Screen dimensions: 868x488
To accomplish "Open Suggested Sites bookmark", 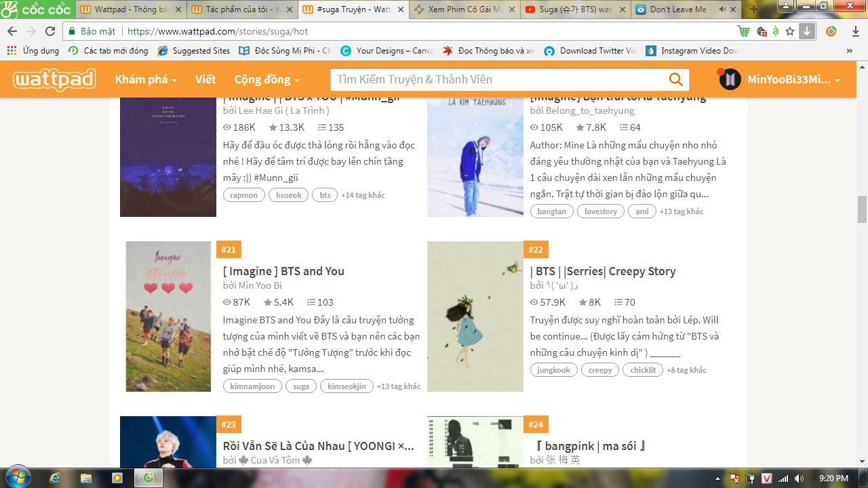I will click(194, 51).
